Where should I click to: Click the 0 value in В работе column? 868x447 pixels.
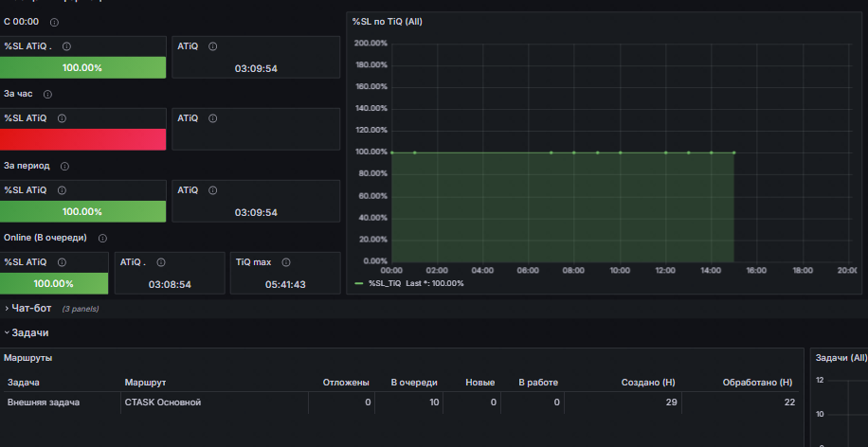[557, 402]
